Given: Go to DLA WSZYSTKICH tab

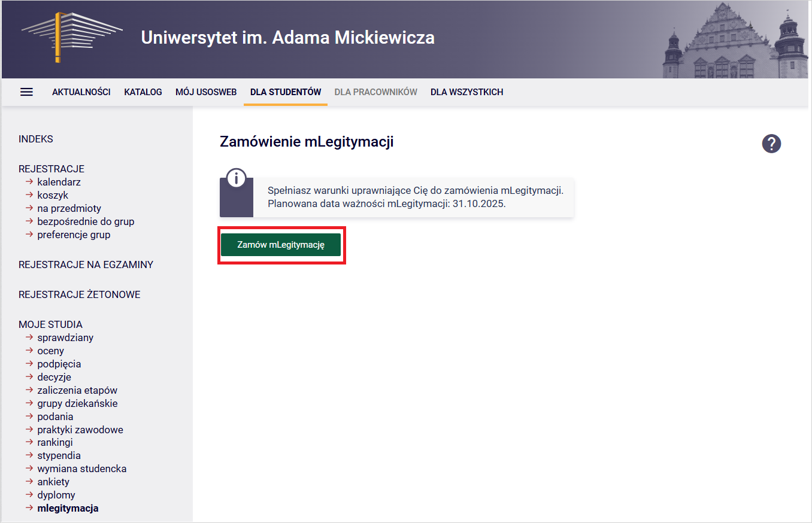Looking at the screenshot, I should tap(466, 92).
